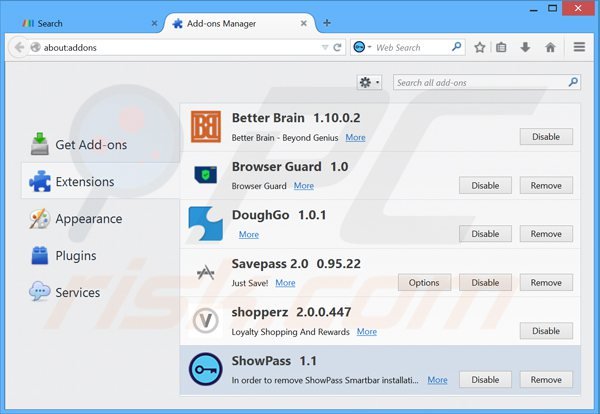Click the Savepass 2.0 icon
The width and height of the screenshot is (600, 414).
point(206,272)
